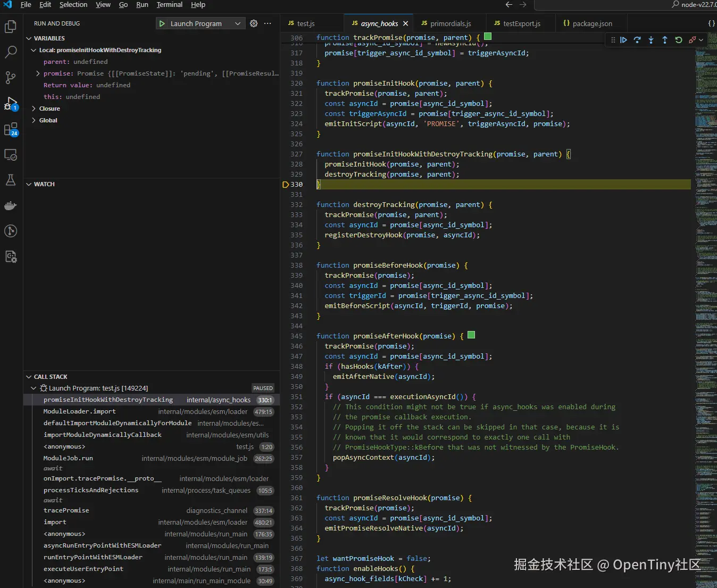Open the Explorer view in activity bar
The image size is (717, 588).
pyautogui.click(x=11, y=27)
